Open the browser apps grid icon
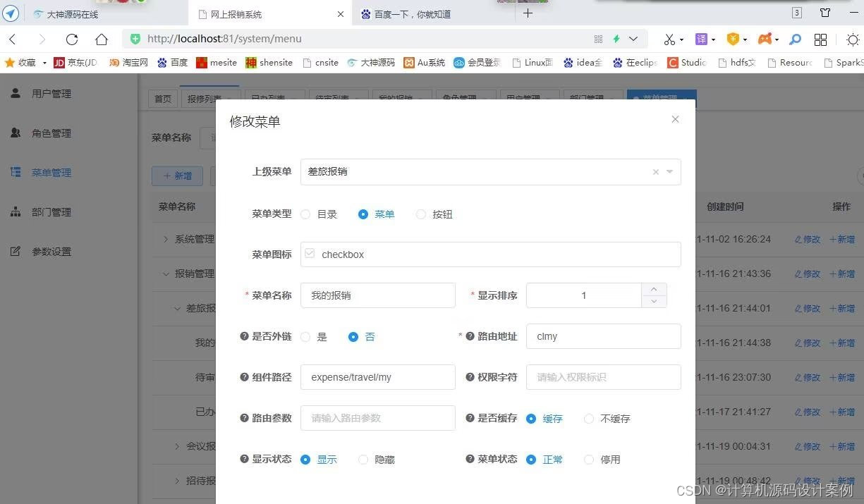The height and width of the screenshot is (504, 864). point(820,39)
